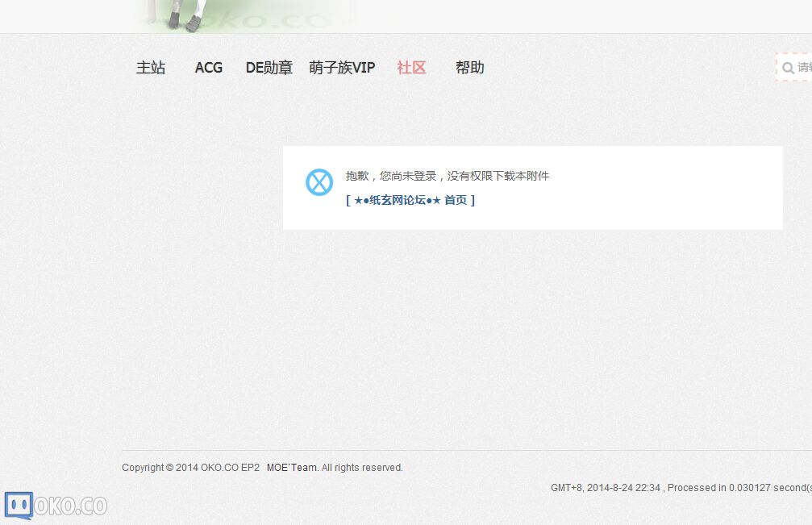Click the OKO.CO robot face logo icon

coord(19,506)
